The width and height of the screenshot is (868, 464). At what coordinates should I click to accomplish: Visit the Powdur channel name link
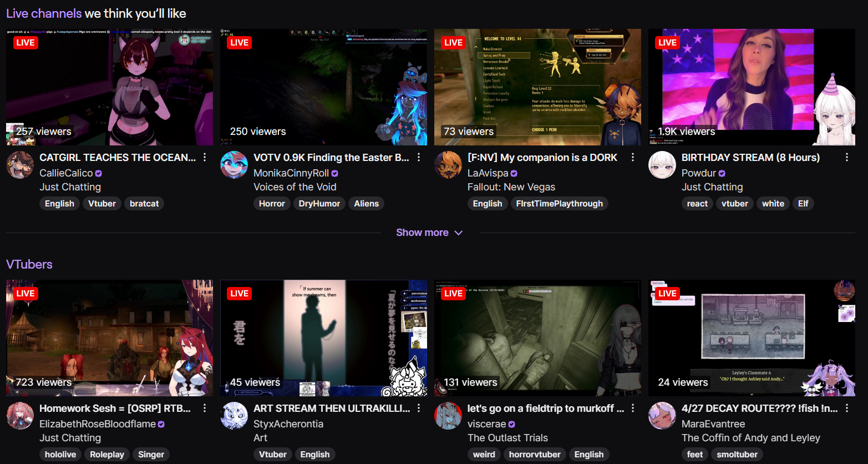click(x=699, y=173)
